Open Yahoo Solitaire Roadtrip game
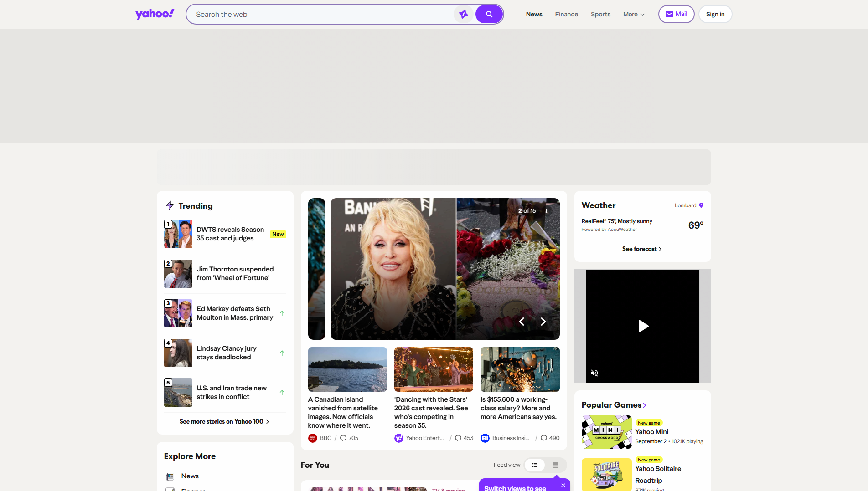The image size is (868, 491). pyautogui.click(x=607, y=474)
